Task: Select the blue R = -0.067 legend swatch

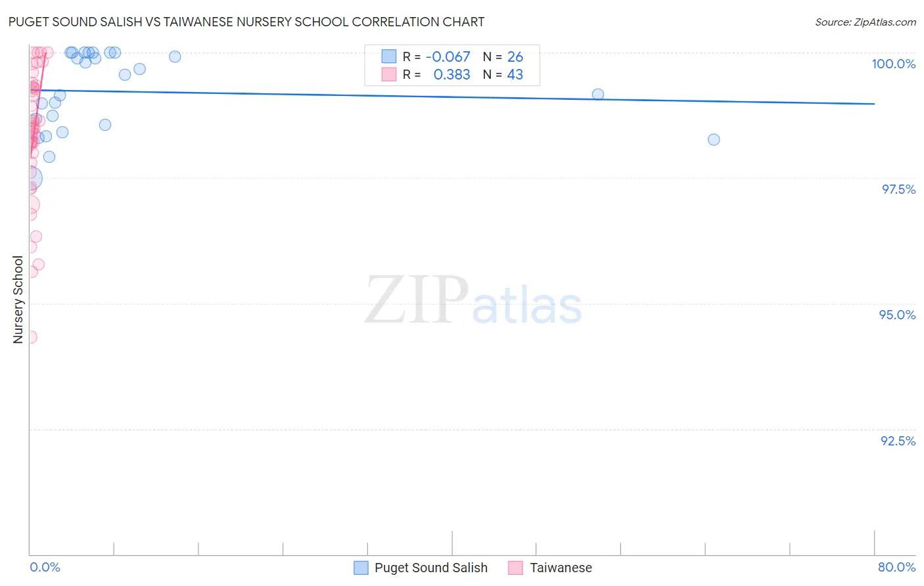Action: click(389, 56)
